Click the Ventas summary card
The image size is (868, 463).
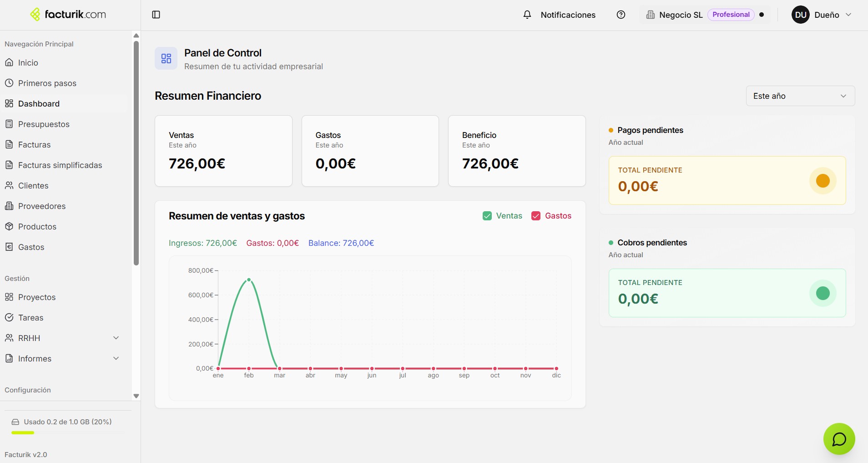tap(223, 151)
